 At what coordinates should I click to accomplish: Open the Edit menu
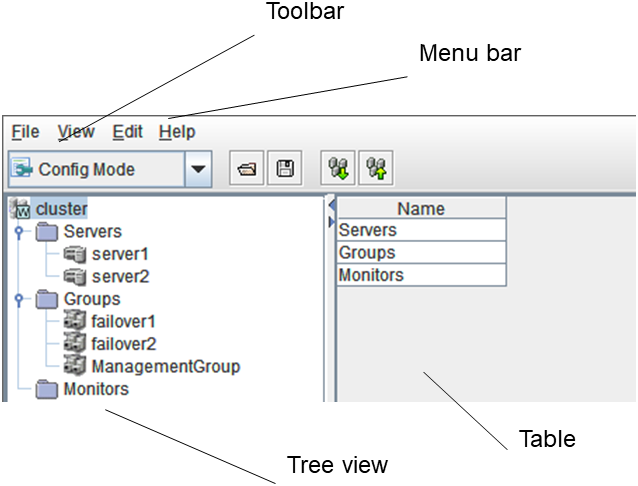click(127, 132)
